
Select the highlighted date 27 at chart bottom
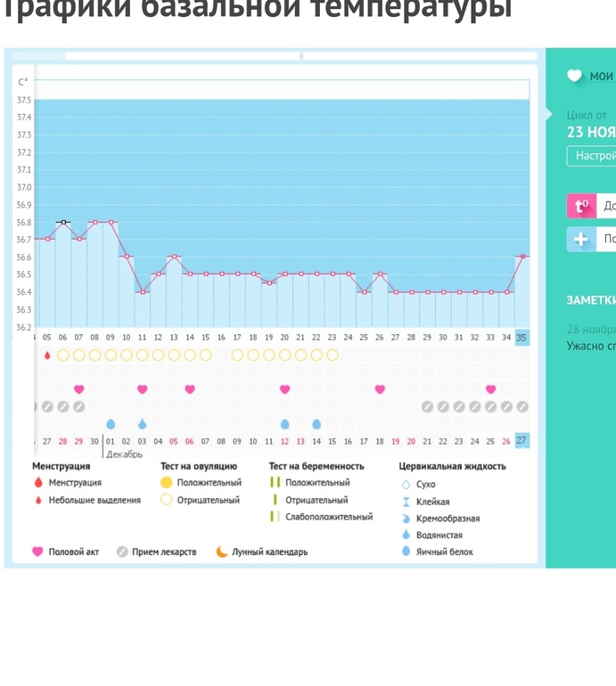click(x=522, y=441)
